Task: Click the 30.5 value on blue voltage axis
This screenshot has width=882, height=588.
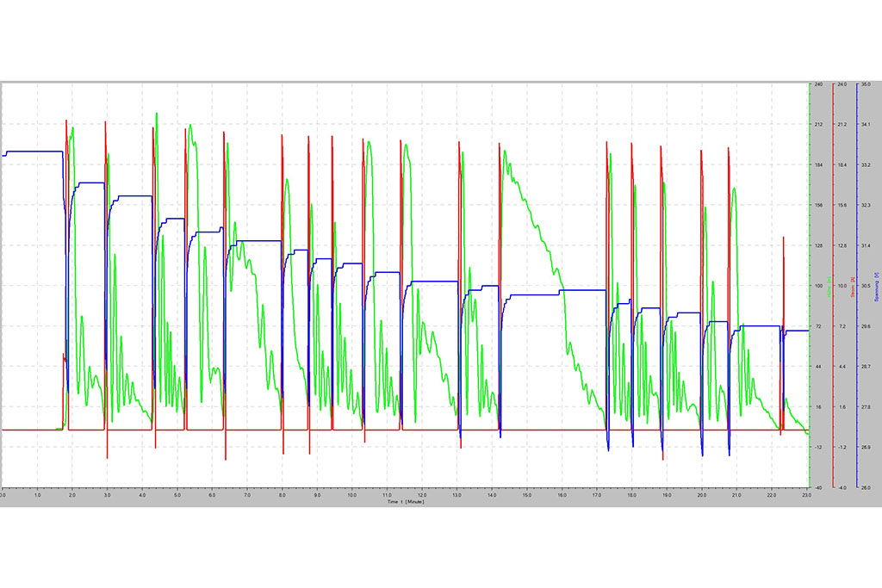Action: point(866,286)
